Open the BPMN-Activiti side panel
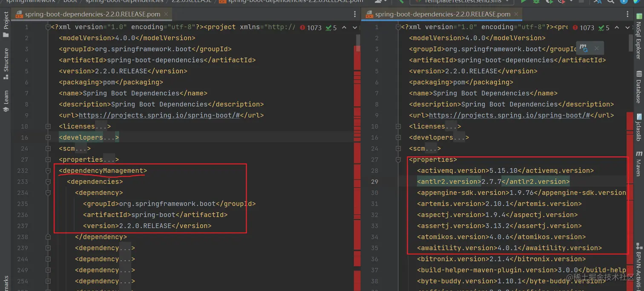Image resolution: width=644 pixels, height=291 pixels. click(638, 267)
